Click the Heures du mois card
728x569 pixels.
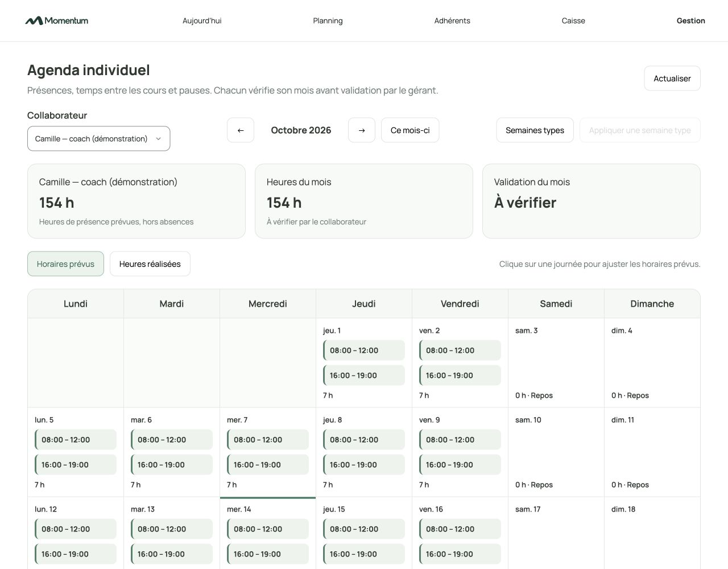[364, 201]
